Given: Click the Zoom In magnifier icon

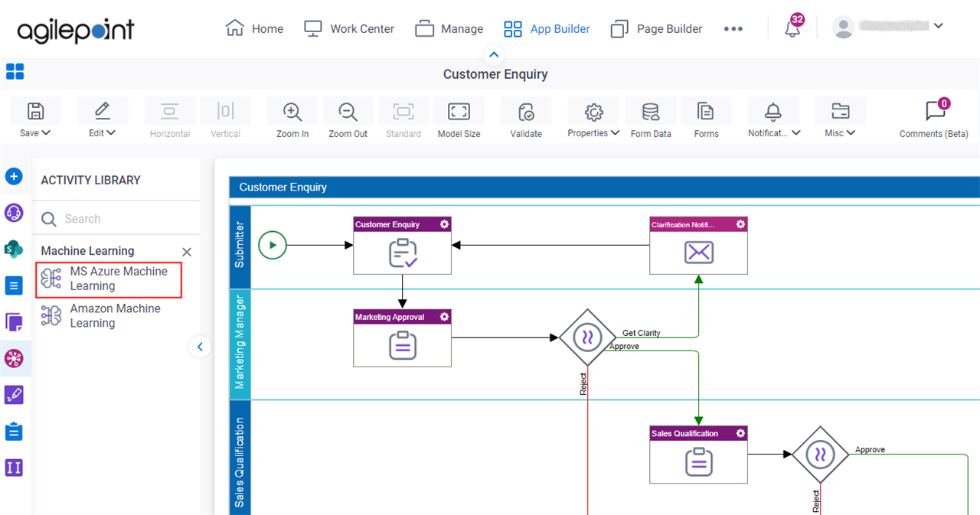Looking at the screenshot, I should click(x=292, y=112).
